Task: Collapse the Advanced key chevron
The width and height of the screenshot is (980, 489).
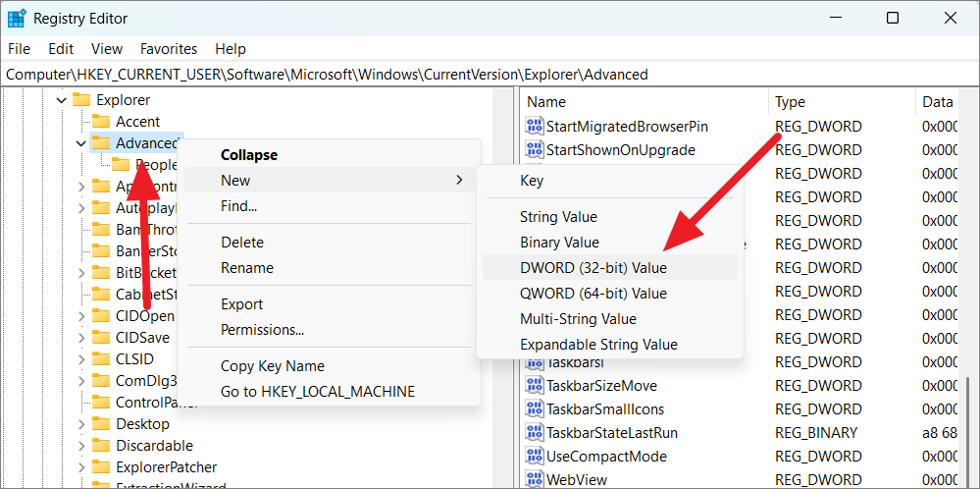Action: (x=81, y=143)
